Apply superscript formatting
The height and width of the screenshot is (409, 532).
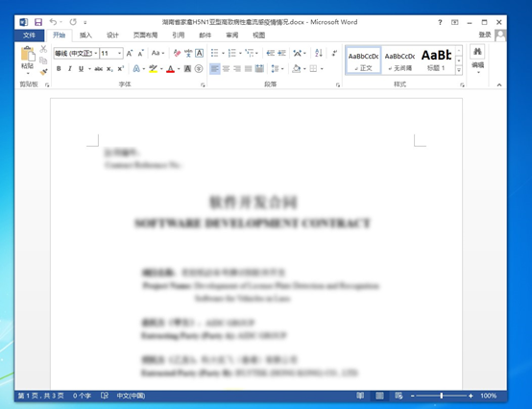click(x=121, y=69)
